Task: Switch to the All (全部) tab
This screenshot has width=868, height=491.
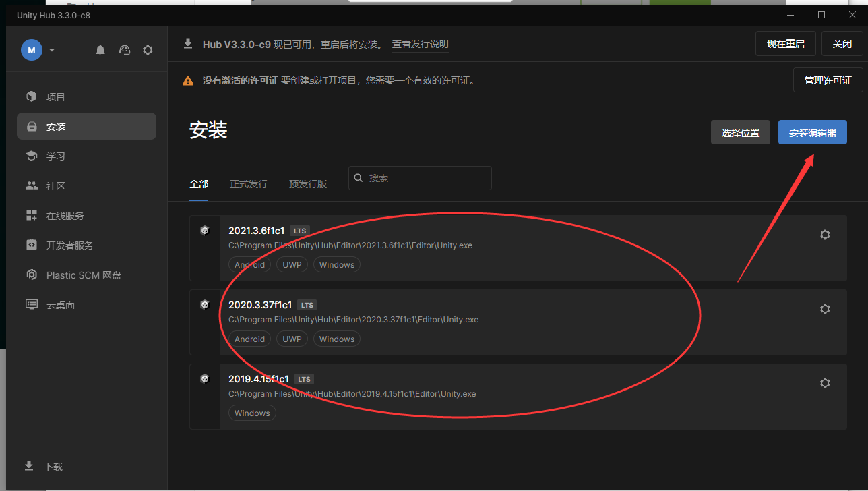Action: (199, 184)
